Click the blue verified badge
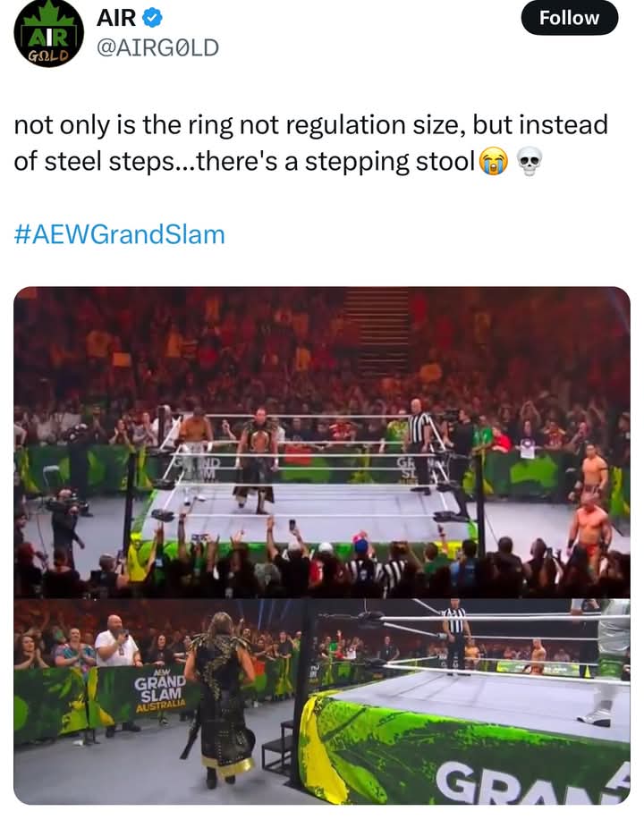 (x=153, y=18)
